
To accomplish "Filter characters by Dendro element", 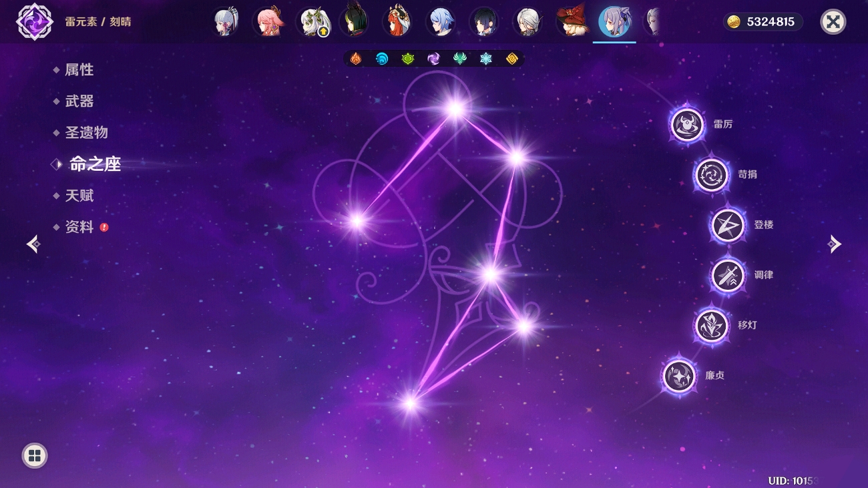I will coord(408,59).
